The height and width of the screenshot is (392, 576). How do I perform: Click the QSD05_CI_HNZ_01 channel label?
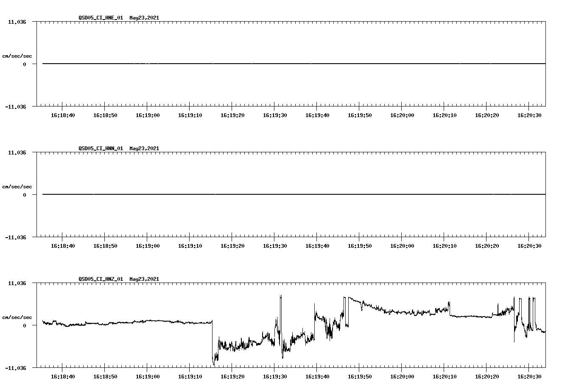[x=101, y=279]
